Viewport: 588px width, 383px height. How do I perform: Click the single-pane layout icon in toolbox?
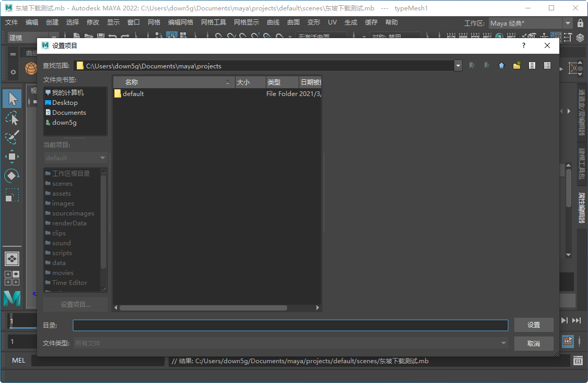(x=11, y=258)
